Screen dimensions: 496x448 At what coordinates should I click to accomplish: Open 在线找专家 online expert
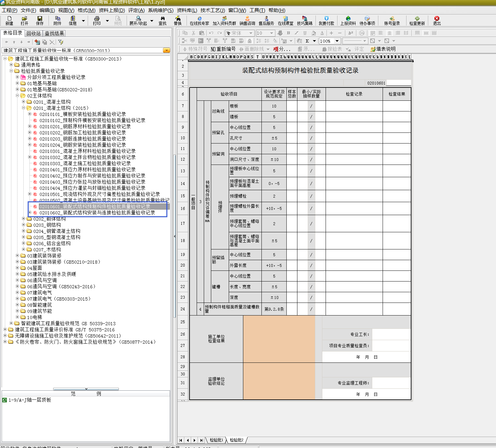point(200,20)
